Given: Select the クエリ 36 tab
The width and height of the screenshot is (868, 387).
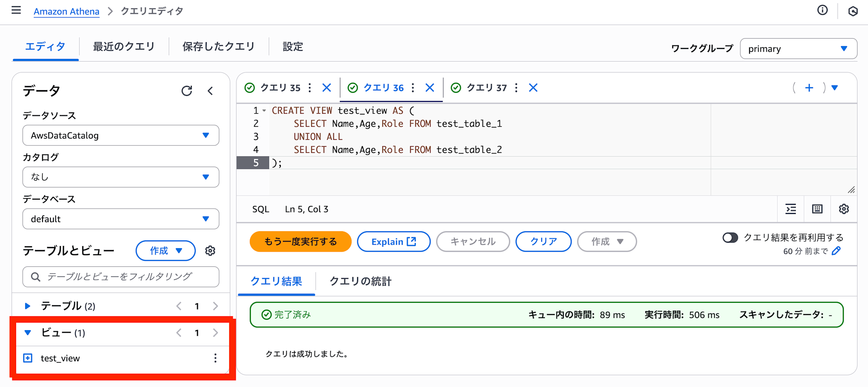Looking at the screenshot, I should click(383, 88).
